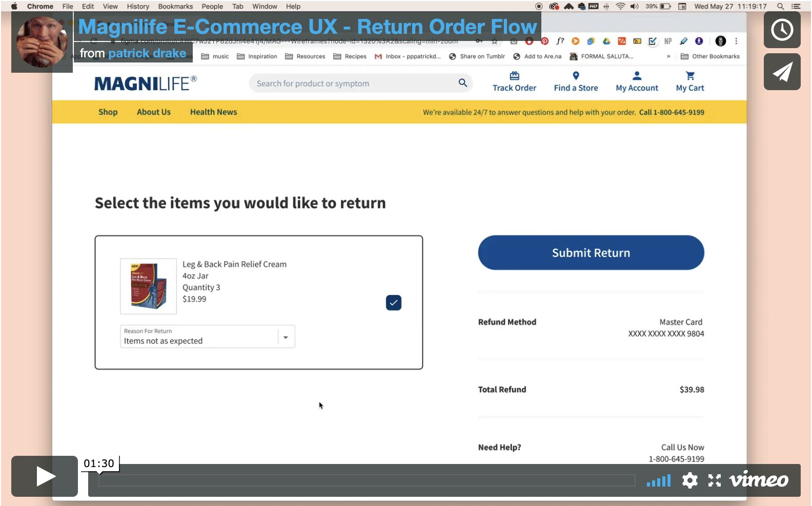Open the Gmail Inbox bookmark
The image size is (812, 506).
click(x=408, y=56)
